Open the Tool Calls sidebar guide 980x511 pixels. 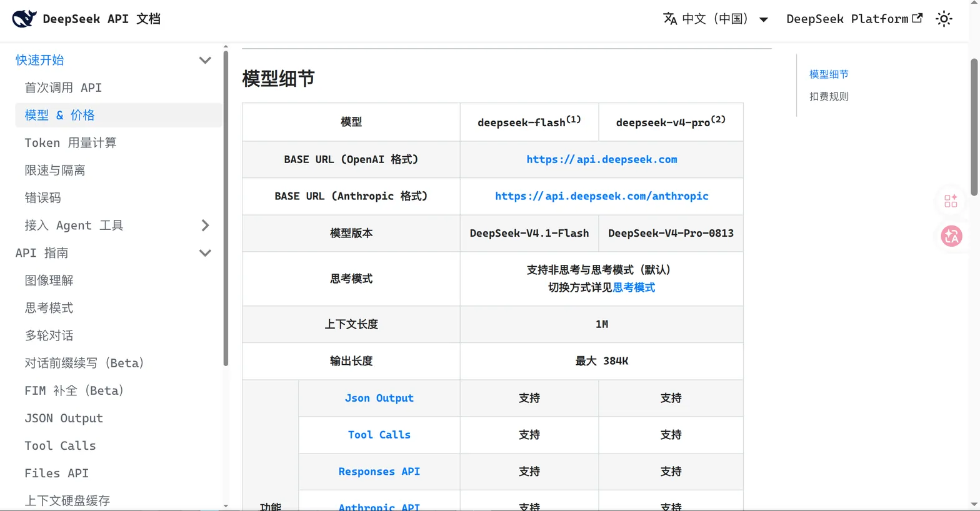click(60, 445)
